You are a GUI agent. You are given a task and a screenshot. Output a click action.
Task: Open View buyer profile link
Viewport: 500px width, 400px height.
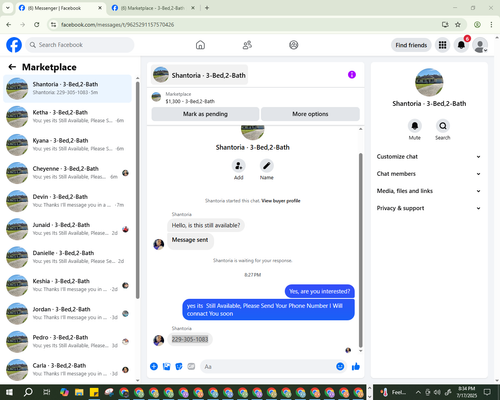coord(281,201)
